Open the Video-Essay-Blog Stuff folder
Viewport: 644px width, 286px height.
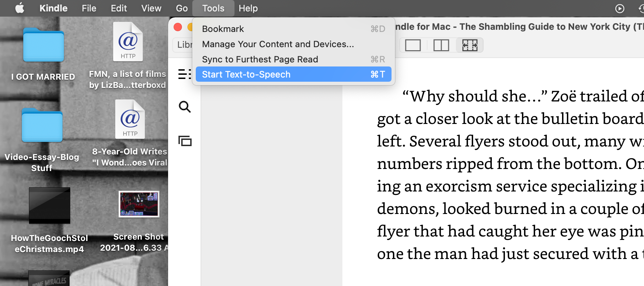click(x=42, y=125)
